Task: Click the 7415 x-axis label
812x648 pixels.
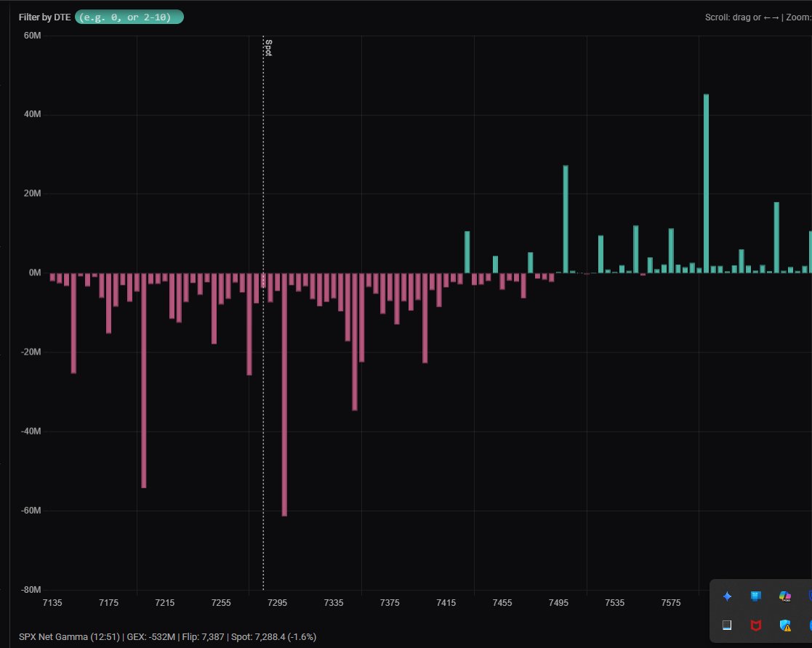Action: (446, 602)
